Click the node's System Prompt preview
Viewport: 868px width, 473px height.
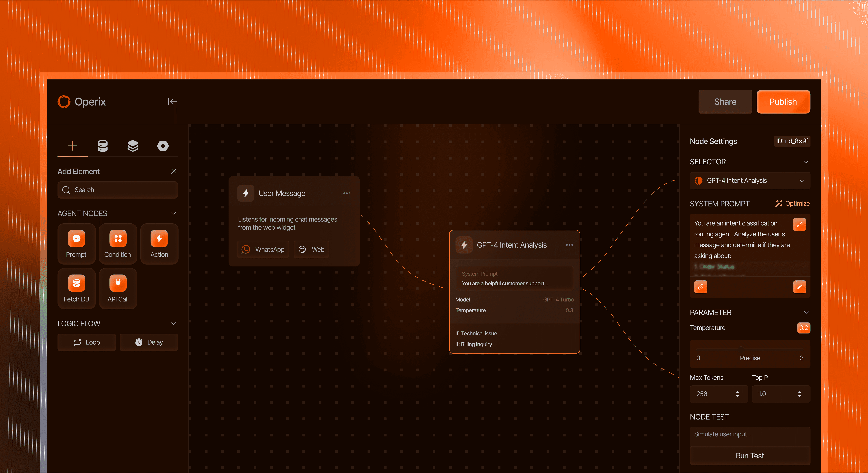tap(514, 278)
